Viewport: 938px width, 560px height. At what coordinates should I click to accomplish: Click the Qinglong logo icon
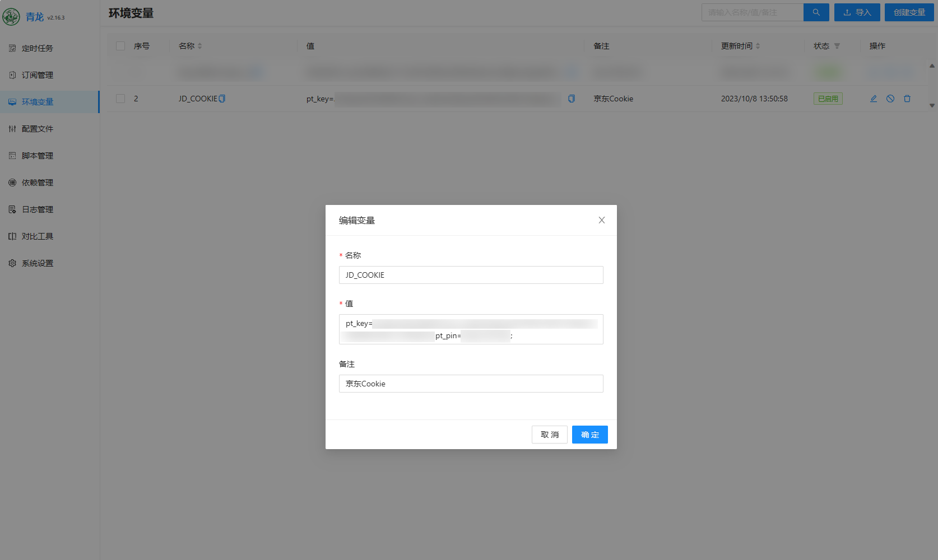pyautogui.click(x=11, y=17)
